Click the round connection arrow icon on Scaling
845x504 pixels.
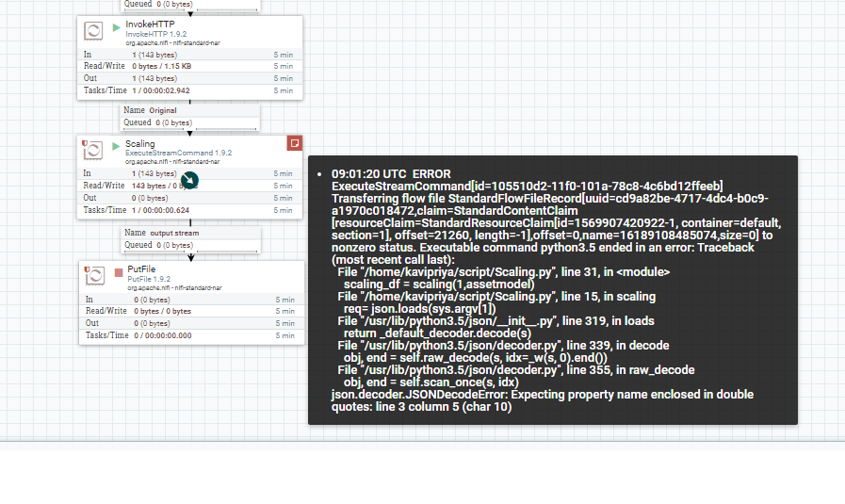point(189,180)
